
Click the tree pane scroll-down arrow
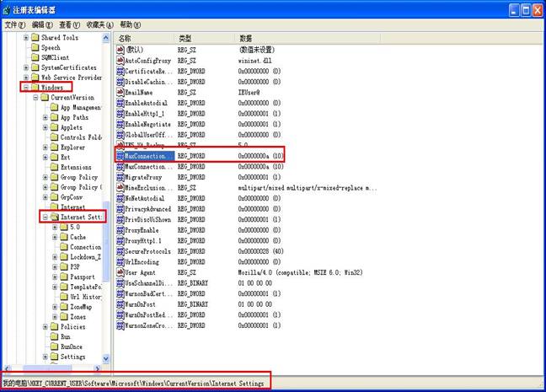coord(106,359)
